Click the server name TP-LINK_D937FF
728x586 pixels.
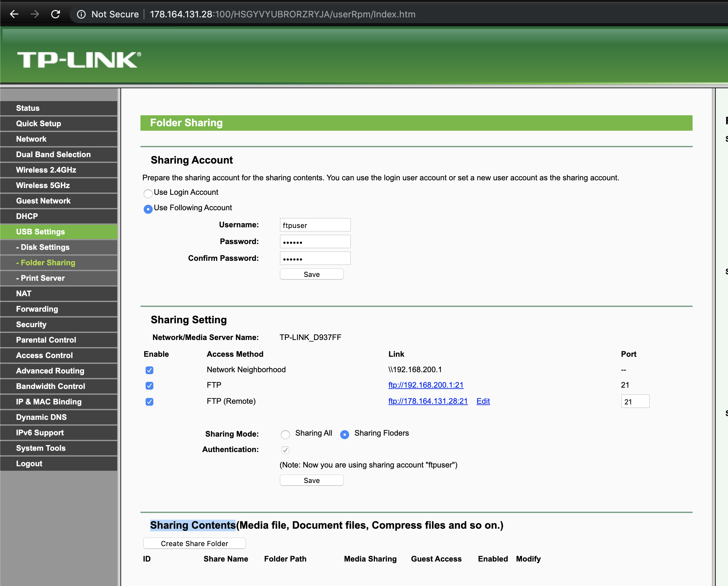click(310, 337)
